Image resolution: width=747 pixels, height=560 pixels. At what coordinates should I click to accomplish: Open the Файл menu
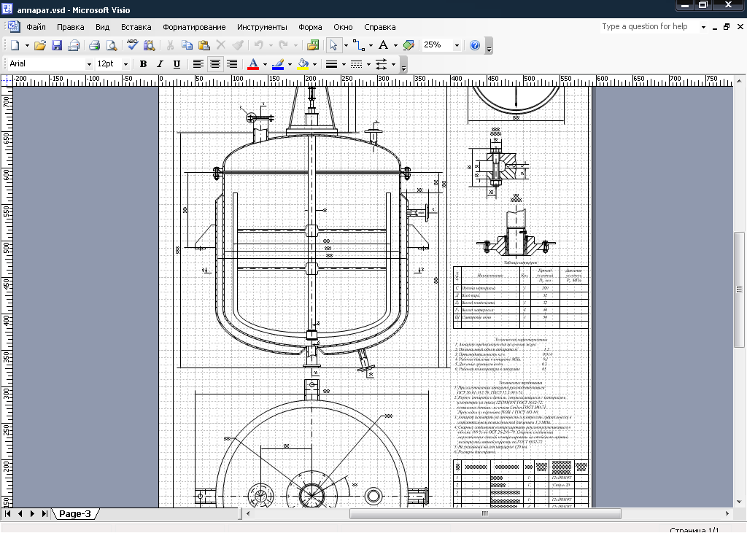[36, 27]
